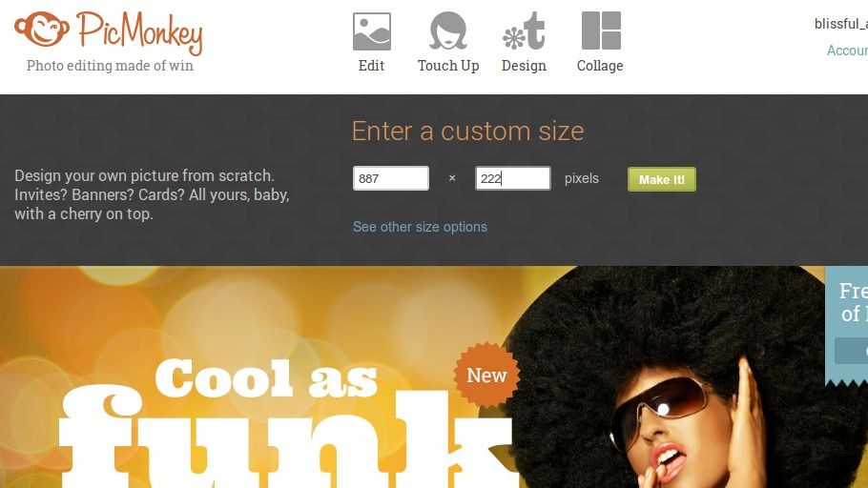868x488 pixels.
Task: Select the Design menu label
Action: (524, 66)
